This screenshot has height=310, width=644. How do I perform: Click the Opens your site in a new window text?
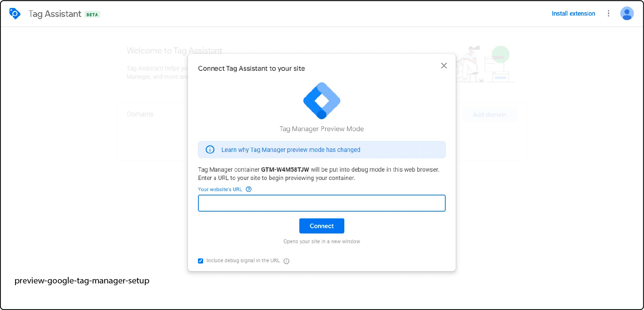point(322,241)
